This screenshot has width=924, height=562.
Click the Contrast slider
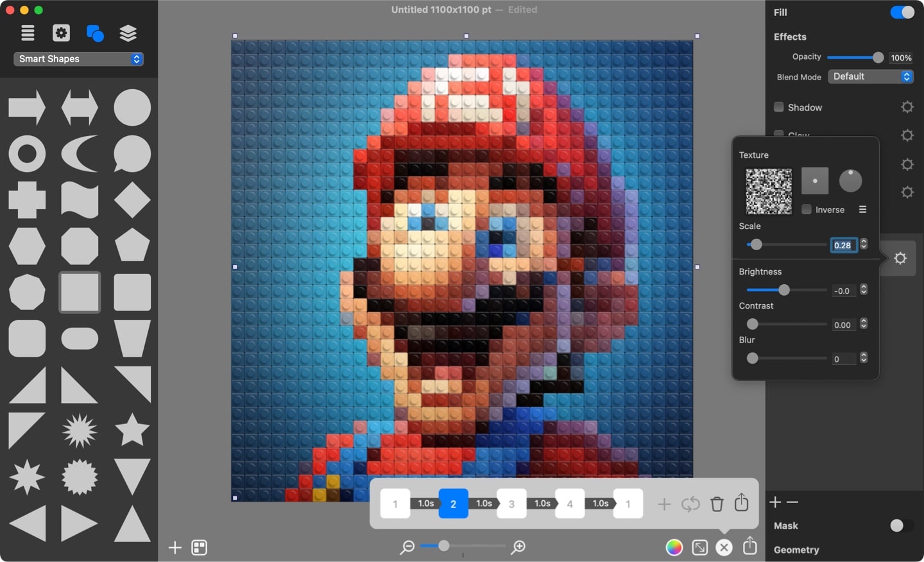coord(787,324)
